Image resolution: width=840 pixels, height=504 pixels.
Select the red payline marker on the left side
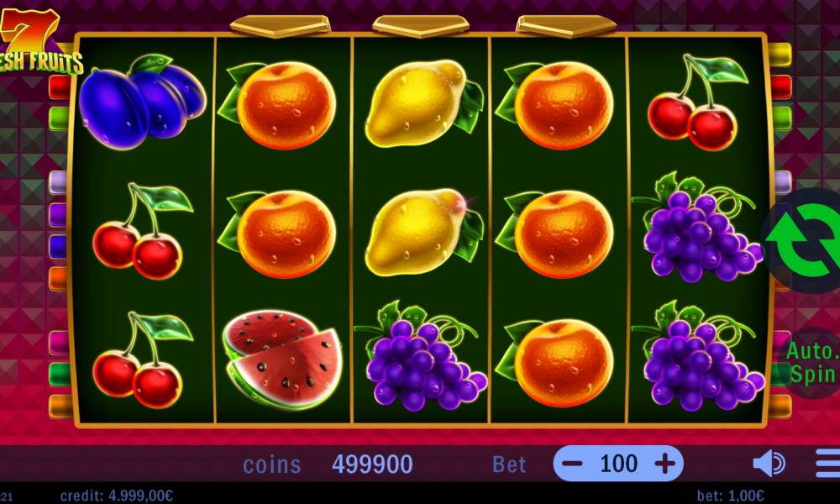click(x=60, y=87)
